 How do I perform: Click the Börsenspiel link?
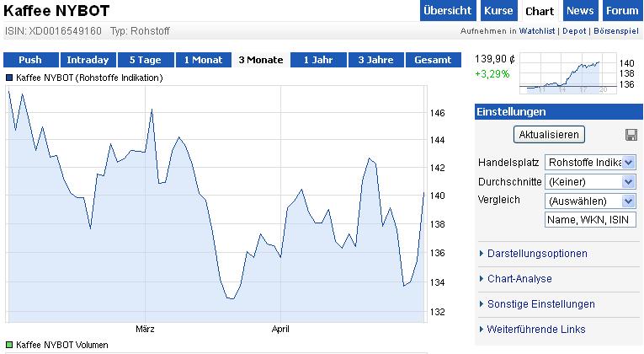tap(616, 31)
